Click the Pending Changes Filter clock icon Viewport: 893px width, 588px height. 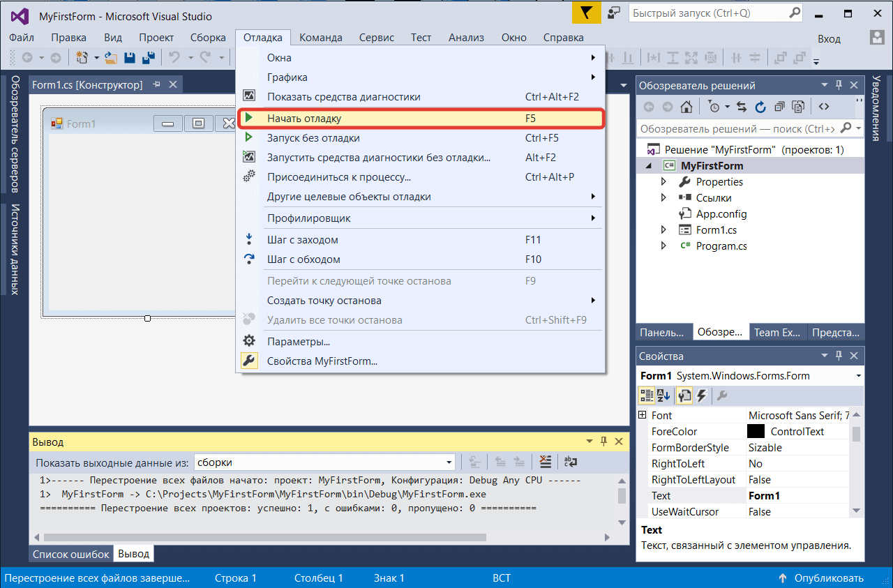(714, 107)
